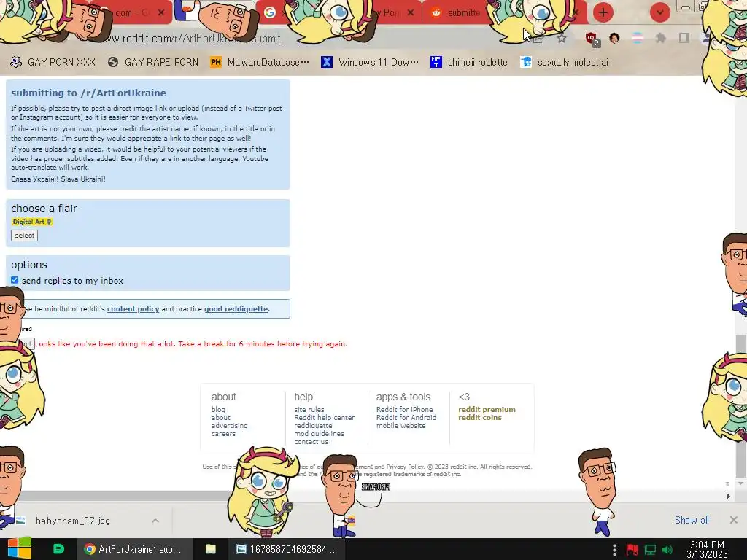Viewport: 747px width, 560px height.
Task: Click the PH favicon on the MalwareDatabase bookmark
Action: click(x=216, y=63)
